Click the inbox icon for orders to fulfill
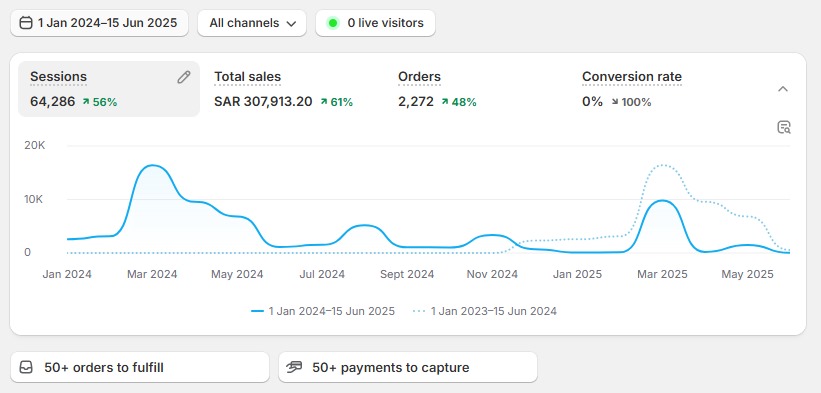 [x=26, y=367]
